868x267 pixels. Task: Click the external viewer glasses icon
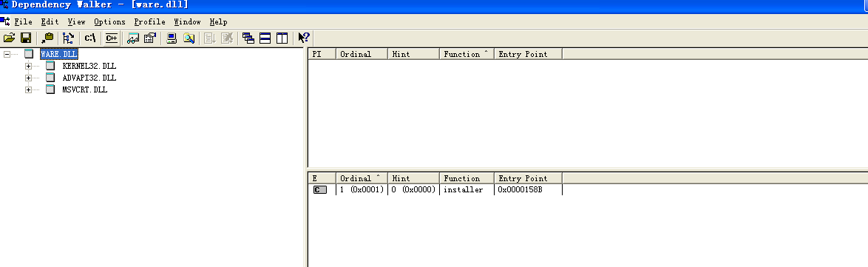(133, 38)
